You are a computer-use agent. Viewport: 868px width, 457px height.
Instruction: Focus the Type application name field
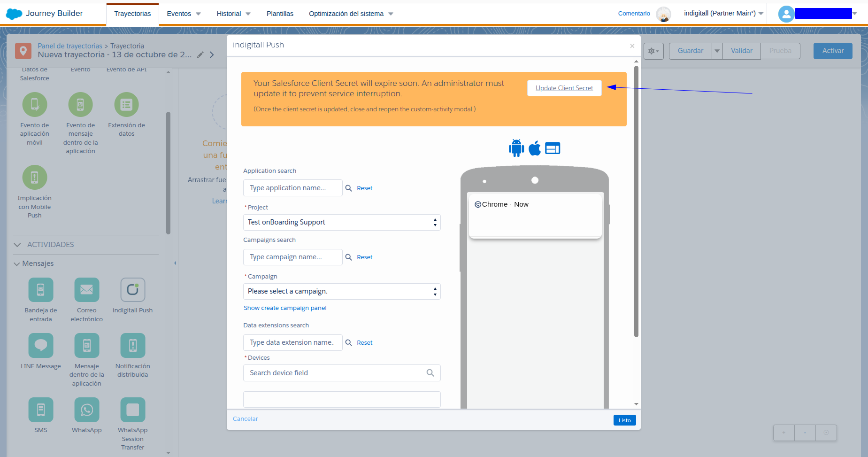pos(293,188)
